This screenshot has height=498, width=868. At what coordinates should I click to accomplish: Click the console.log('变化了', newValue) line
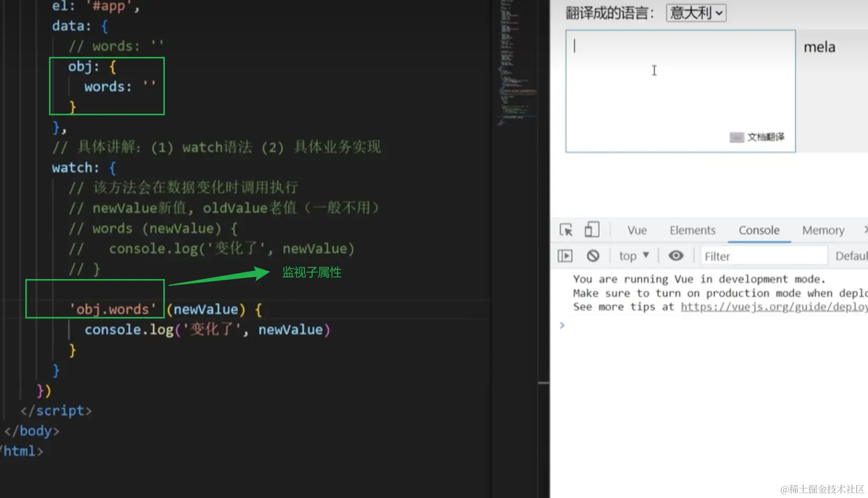[x=208, y=330]
